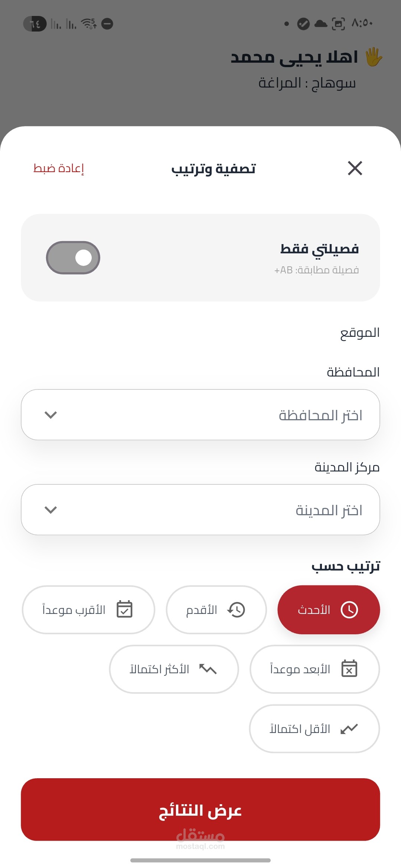The image size is (401, 868).
Task: Choose الأكثر اكتمالاً sorting chip
Action: [x=174, y=669]
